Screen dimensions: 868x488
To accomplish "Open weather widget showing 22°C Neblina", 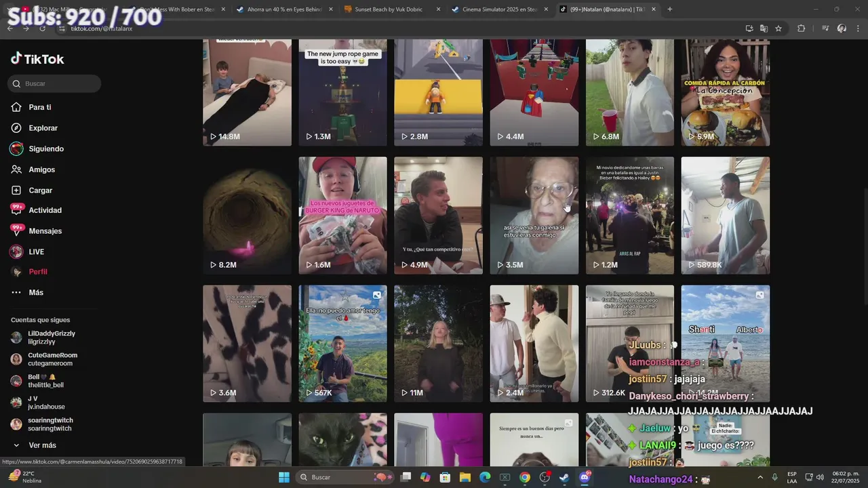I will 24,477.
